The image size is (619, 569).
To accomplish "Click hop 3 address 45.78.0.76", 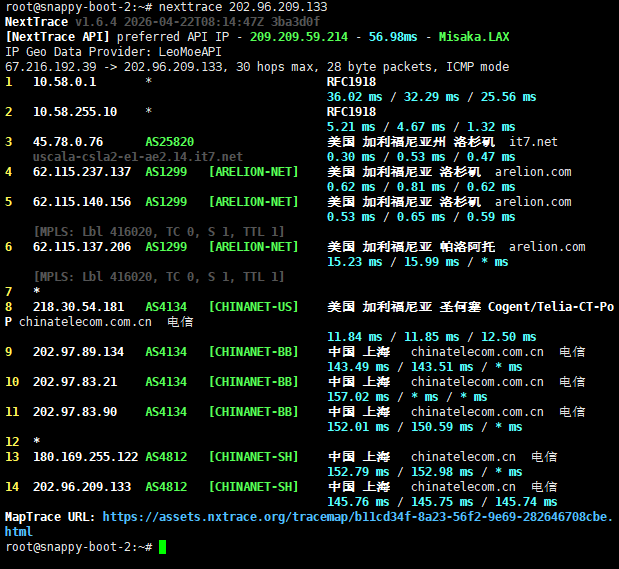I will pyautogui.click(x=68, y=142).
